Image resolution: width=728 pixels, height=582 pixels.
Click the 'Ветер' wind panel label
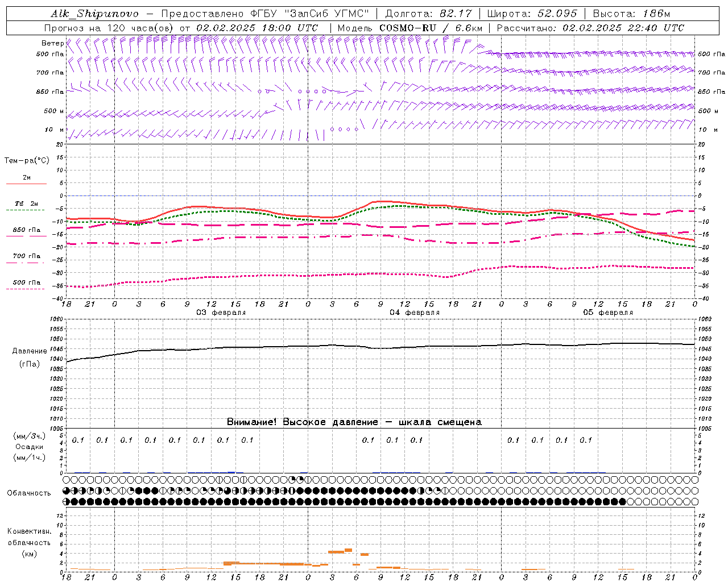coord(52,43)
